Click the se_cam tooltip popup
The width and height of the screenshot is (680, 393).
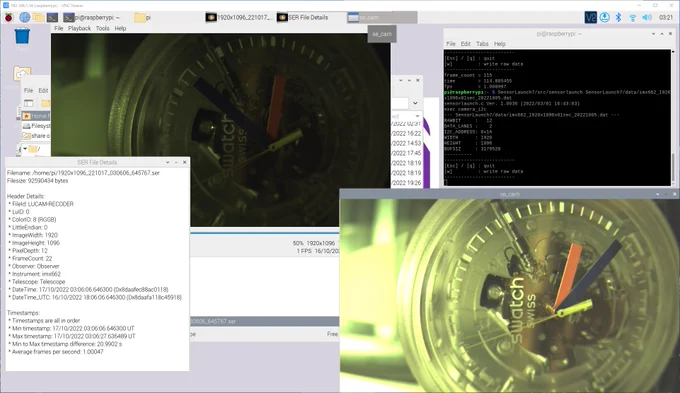tap(382, 34)
